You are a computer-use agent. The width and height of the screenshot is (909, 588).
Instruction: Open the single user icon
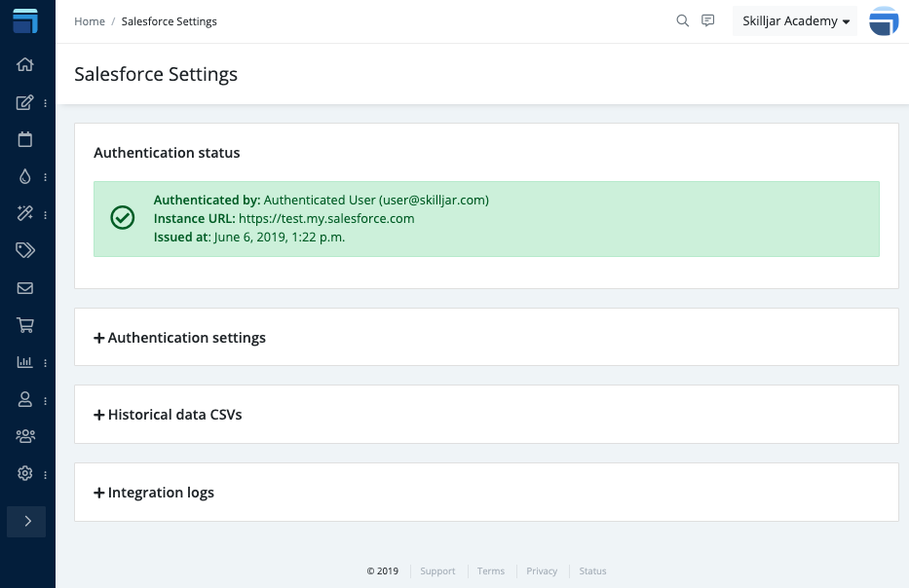tap(25, 399)
